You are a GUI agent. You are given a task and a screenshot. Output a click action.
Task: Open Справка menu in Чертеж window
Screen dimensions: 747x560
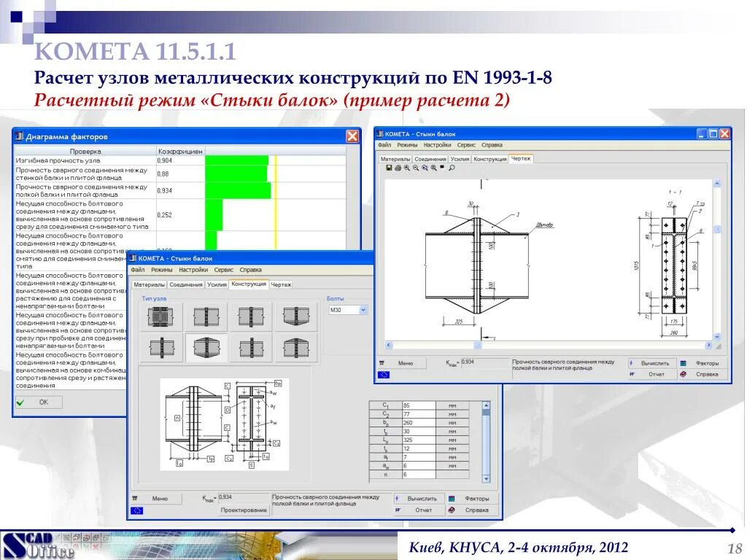pos(492,145)
